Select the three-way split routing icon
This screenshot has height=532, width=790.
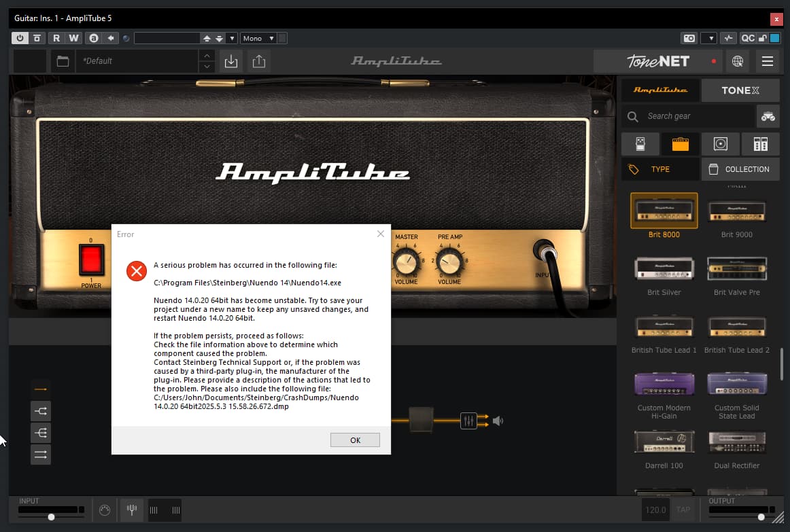(41, 433)
